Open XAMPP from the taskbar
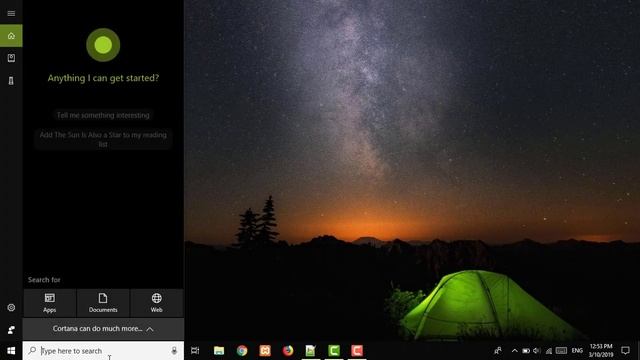Image resolution: width=640 pixels, height=360 pixels. (x=265, y=351)
